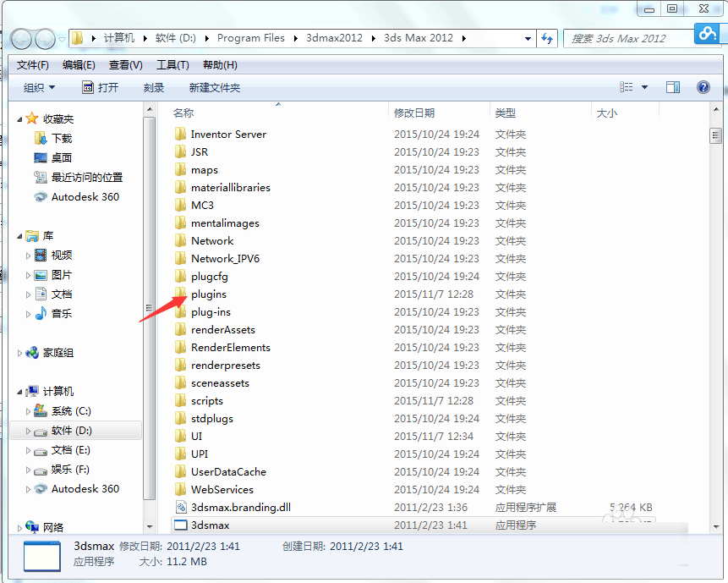
Task: Select the Inventor Server folder icon
Action: (180, 135)
